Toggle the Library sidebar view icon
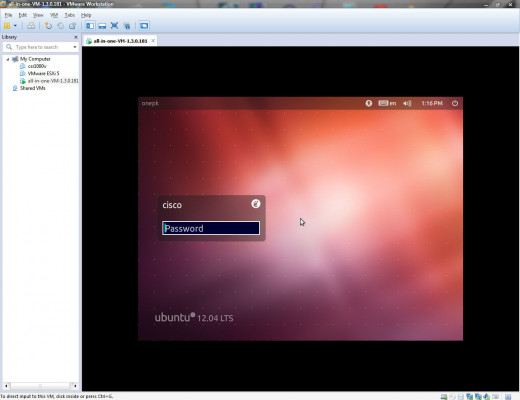Viewport: 520px width, 400px height. pyautogui.click(x=90, y=26)
